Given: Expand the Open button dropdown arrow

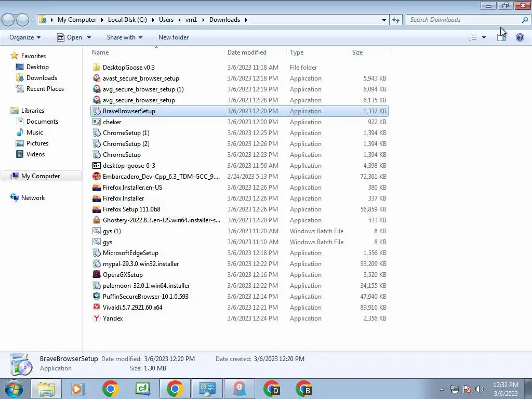Looking at the screenshot, I should point(89,37).
